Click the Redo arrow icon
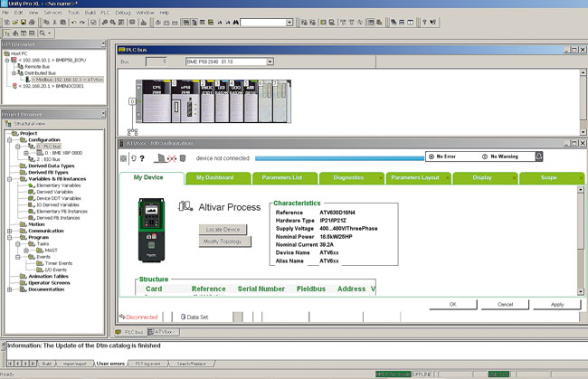Screen dimensions: 588x379 click(x=82, y=23)
